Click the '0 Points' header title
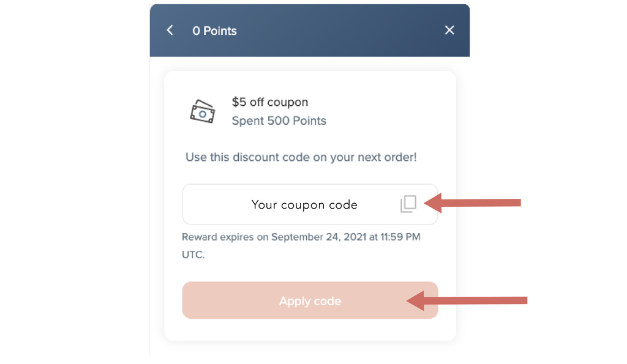Viewport: 627px width, 364px height. tap(214, 31)
